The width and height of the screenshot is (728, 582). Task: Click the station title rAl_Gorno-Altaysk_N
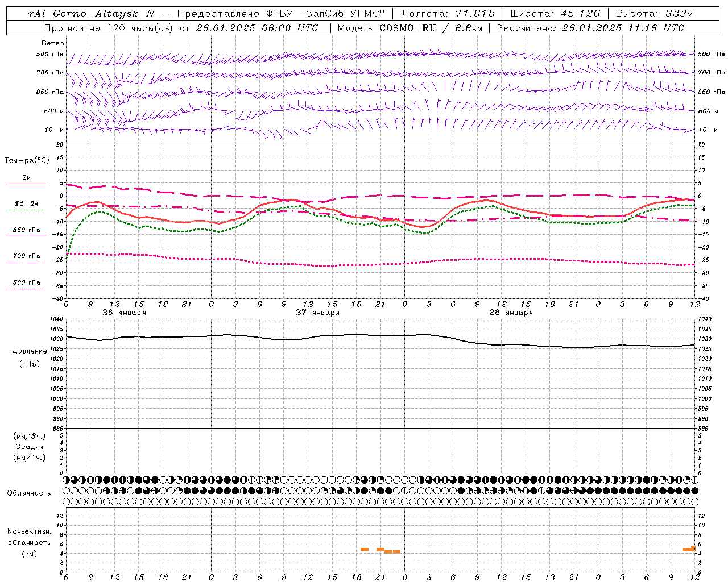91,14
